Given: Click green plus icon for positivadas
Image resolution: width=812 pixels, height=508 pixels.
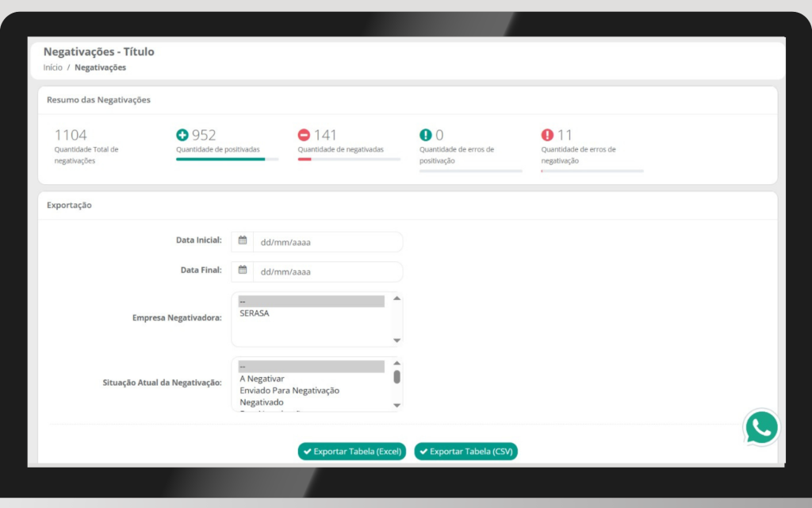Looking at the screenshot, I should (x=182, y=136).
